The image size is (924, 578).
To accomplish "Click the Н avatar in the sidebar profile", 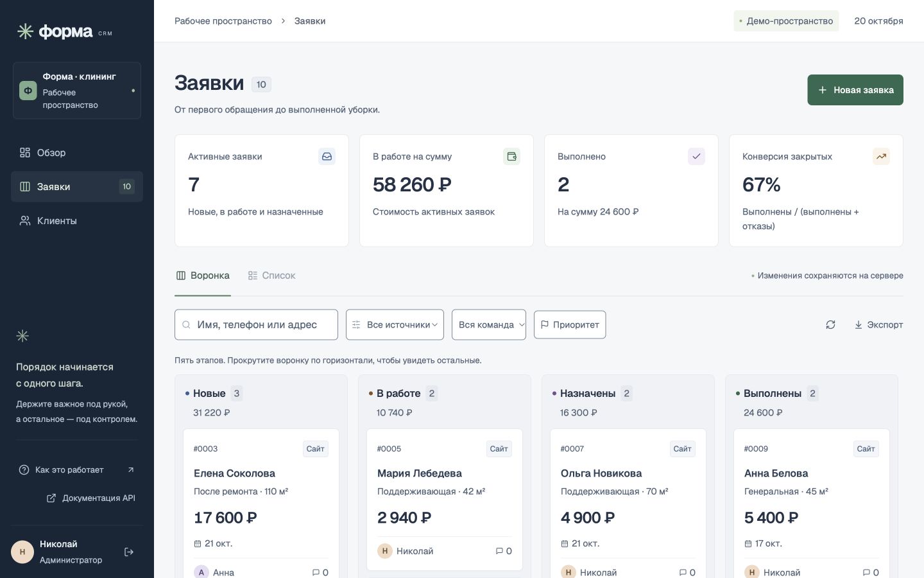I will [x=22, y=552].
